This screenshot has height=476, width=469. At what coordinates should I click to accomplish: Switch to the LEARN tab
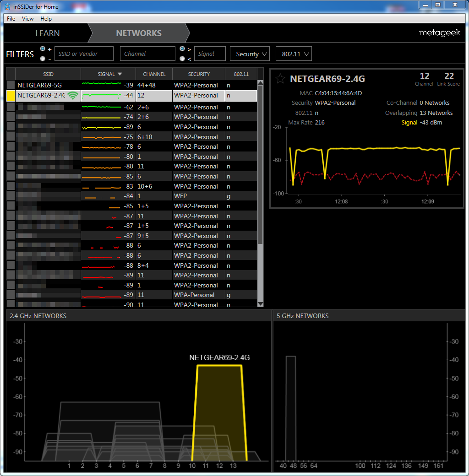tap(47, 33)
